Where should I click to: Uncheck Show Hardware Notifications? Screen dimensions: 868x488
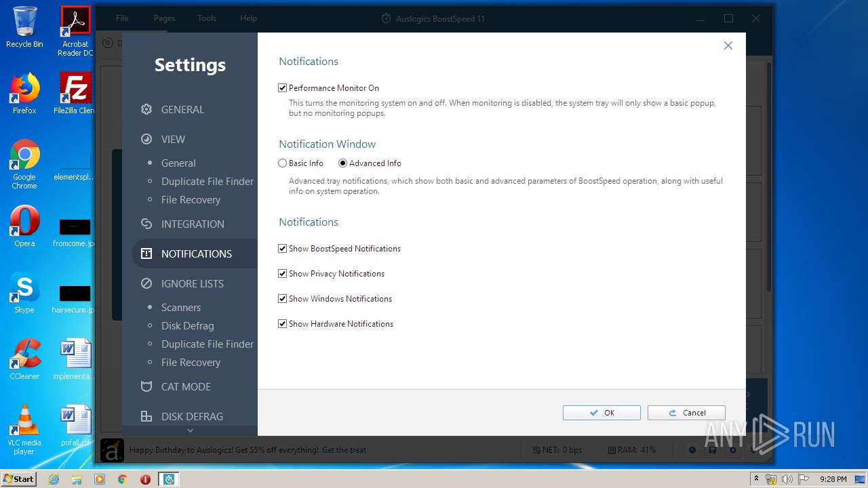click(283, 324)
